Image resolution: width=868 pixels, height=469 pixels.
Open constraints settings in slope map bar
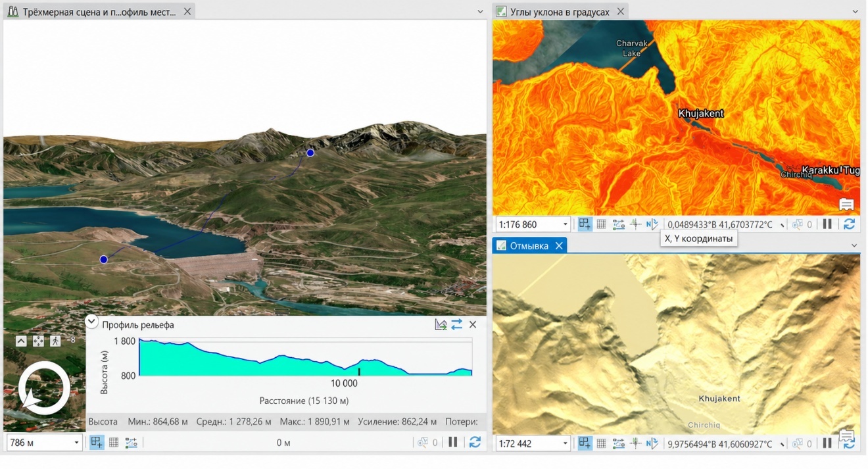point(619,224)
